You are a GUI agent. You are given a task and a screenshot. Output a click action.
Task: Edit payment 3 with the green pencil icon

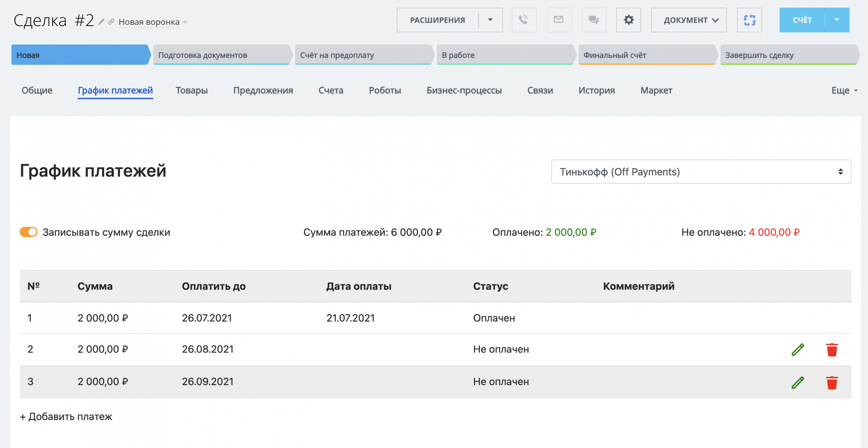coord(798,382)
